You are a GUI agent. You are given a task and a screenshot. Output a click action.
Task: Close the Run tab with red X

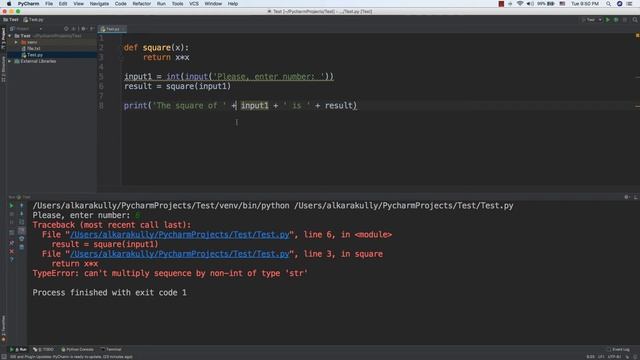tap(11, 251)
